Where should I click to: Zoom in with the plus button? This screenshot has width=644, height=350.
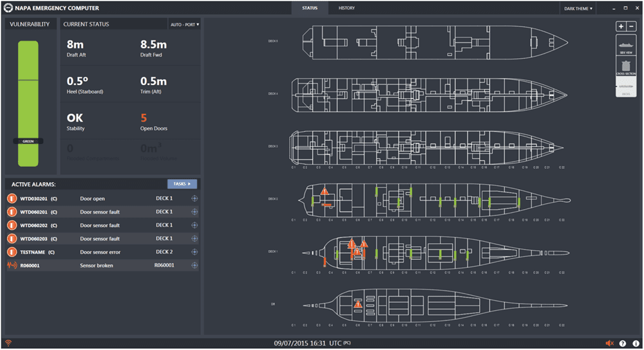[x=621, y=26]
